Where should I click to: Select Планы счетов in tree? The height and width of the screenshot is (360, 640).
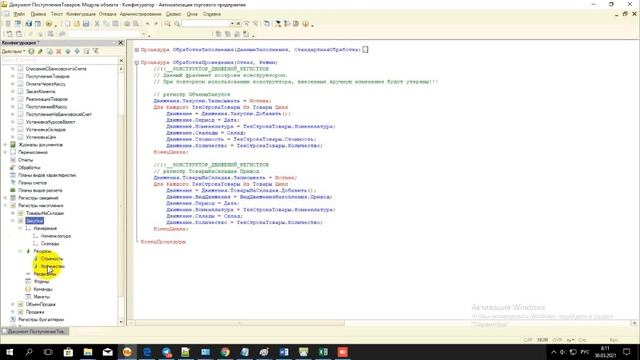[32, 183]
